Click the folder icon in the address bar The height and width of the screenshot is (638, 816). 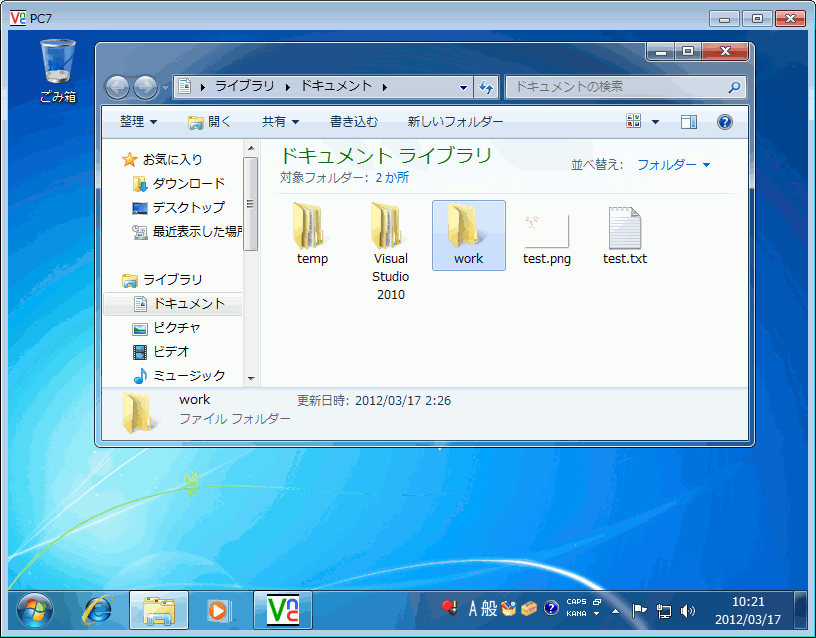click(184, 87)
